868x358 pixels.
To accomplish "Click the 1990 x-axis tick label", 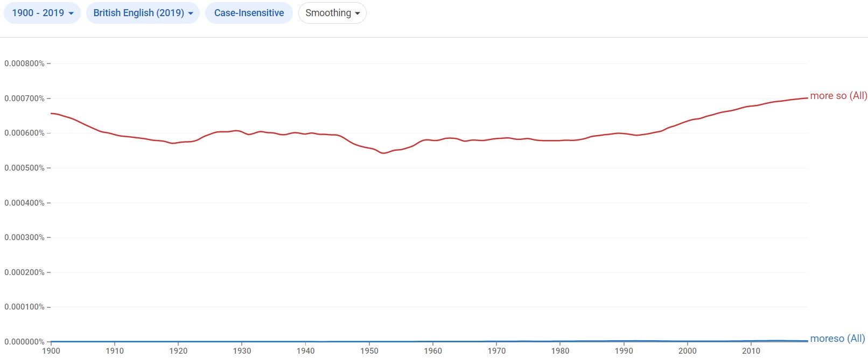I will tap(624, 351).
